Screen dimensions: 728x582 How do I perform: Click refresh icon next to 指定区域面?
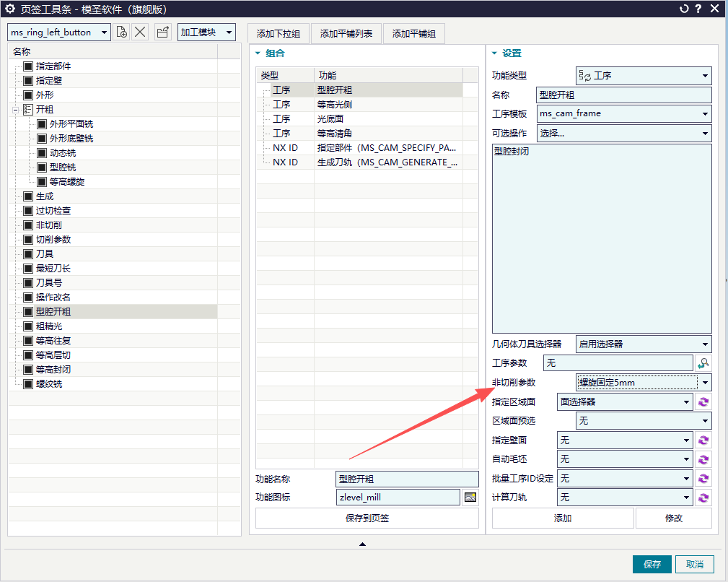point(703,401)
